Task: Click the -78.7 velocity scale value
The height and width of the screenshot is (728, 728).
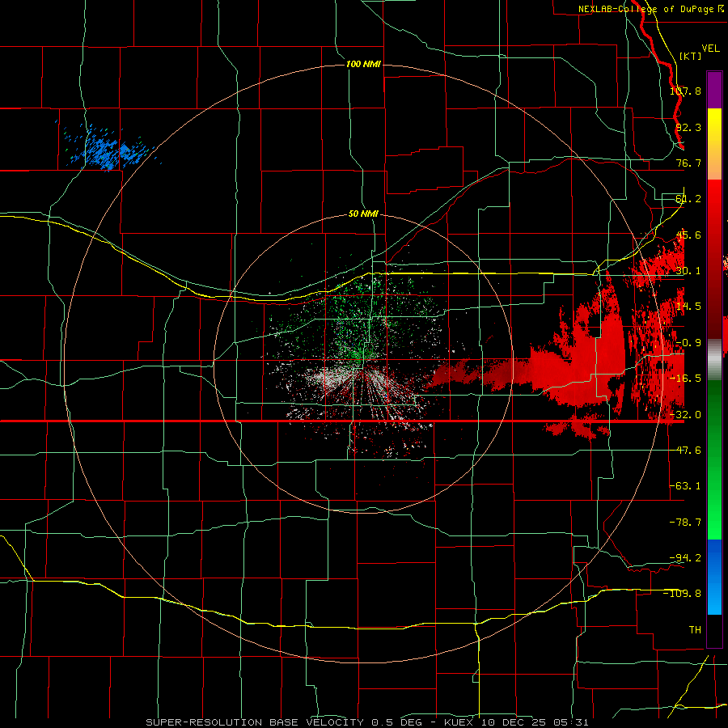Action: [x=685, y=522]
